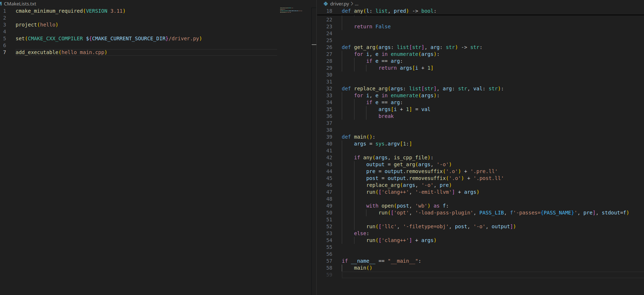
Task: Click the 'project(hello)' line
Action: tap(37, 25)
